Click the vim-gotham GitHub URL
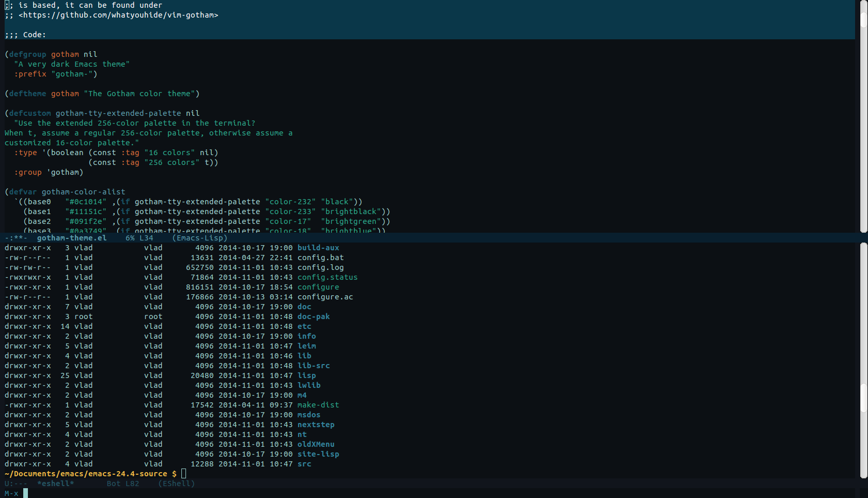868x498 pixels. point(118,15)
